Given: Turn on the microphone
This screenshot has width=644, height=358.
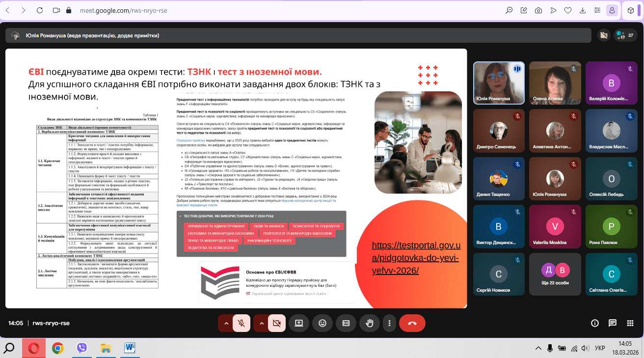Looking at the screenshot, I should tap(241, 323).
